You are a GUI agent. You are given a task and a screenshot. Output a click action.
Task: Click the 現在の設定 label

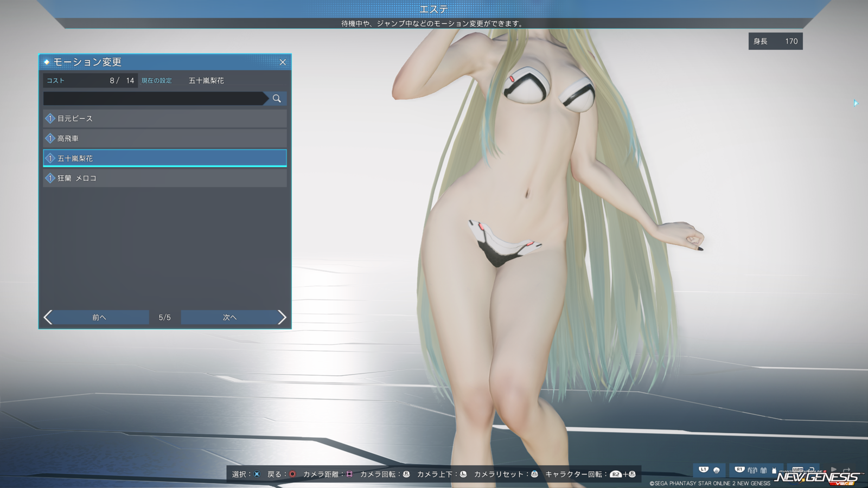(156, 80)
